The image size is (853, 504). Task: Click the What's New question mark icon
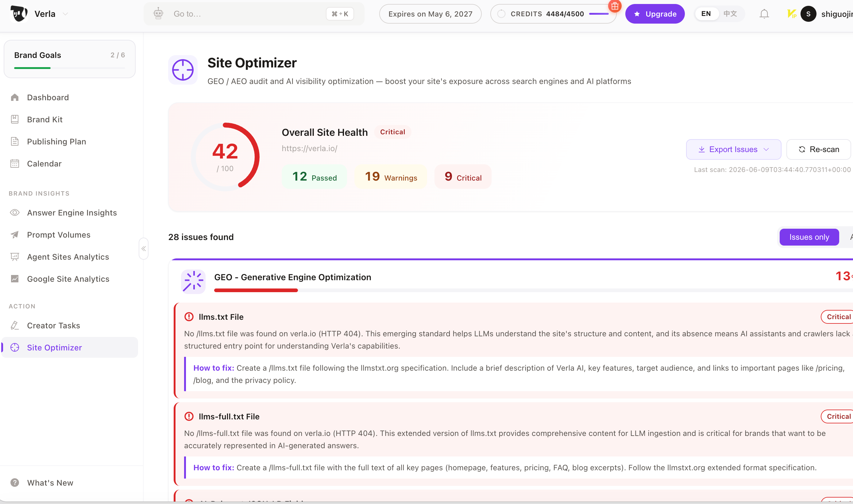[15, 483]
